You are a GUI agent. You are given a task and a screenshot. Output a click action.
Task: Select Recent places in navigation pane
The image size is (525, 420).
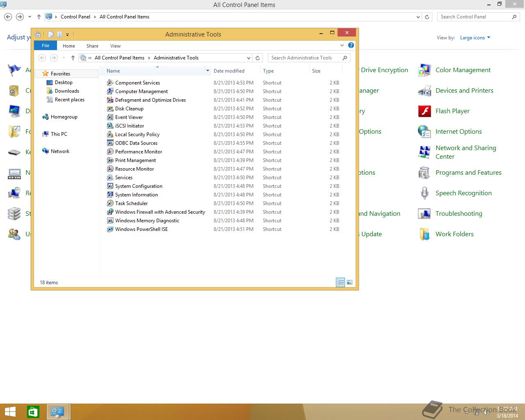69,100
